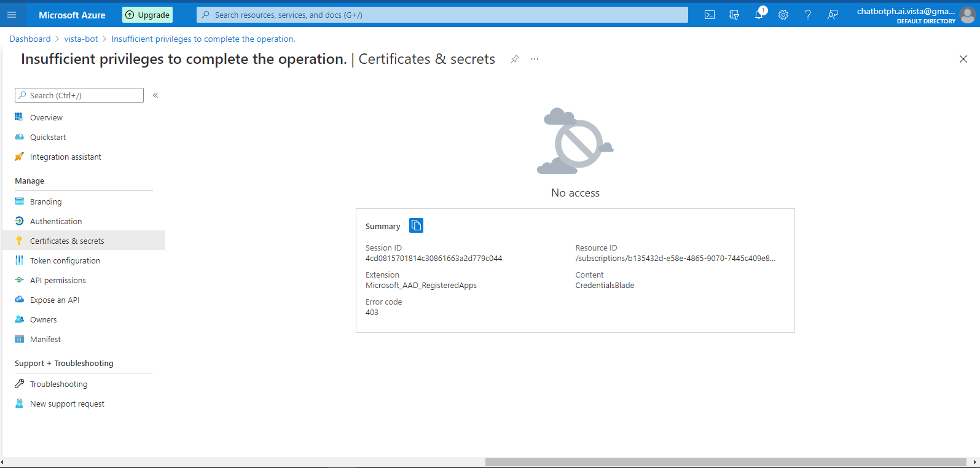Open API permissions
This screenshot has height=468, width=980.
tap(84, 280)
